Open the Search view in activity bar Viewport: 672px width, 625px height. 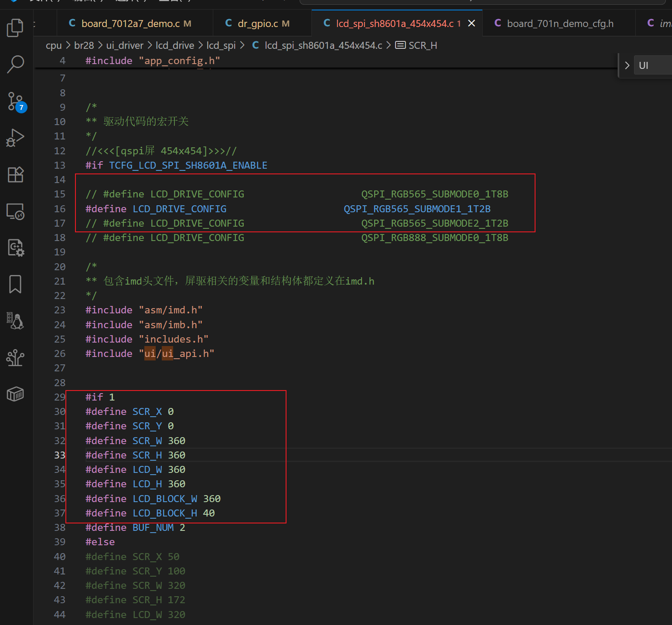tap(15, 64)
